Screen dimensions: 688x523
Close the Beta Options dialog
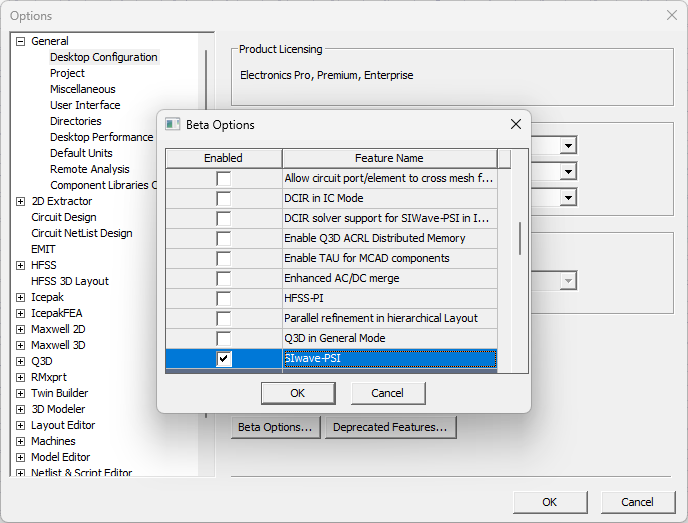tap(516, 124)
